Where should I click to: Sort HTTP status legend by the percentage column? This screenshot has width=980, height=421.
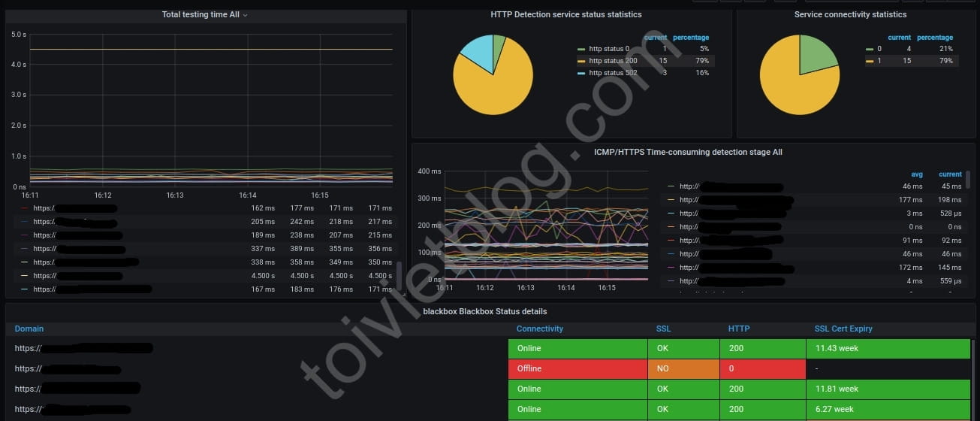click(691, 38)
